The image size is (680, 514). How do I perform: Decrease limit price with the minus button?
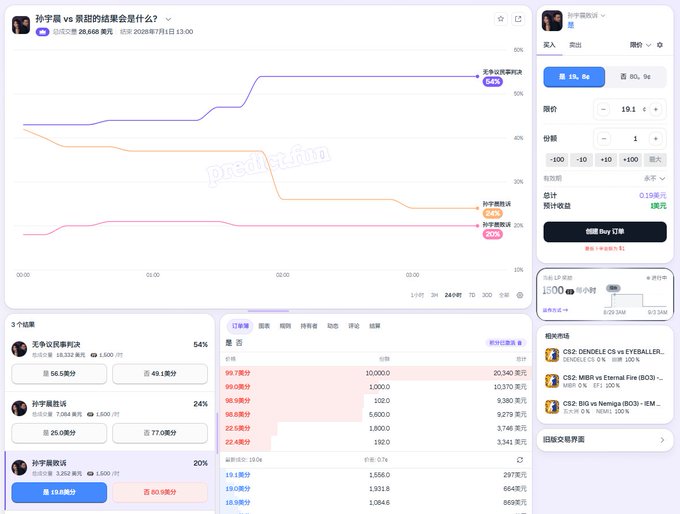(603, 109)
